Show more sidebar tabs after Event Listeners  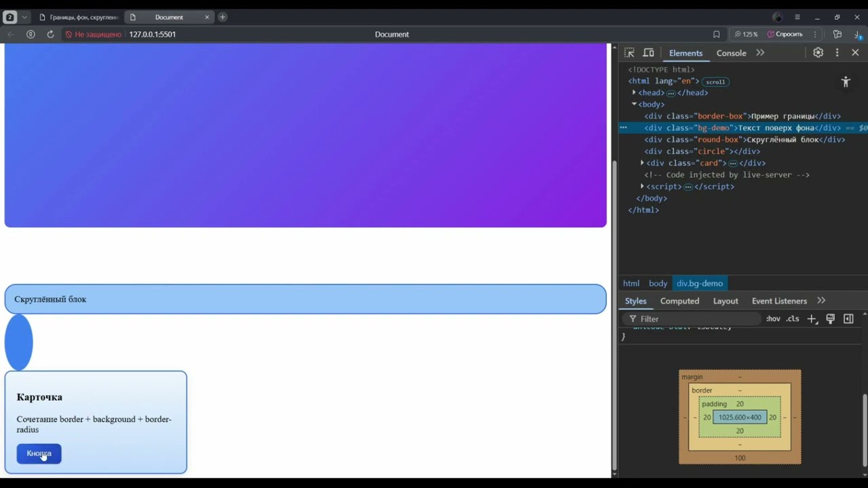tap(821, 301)
